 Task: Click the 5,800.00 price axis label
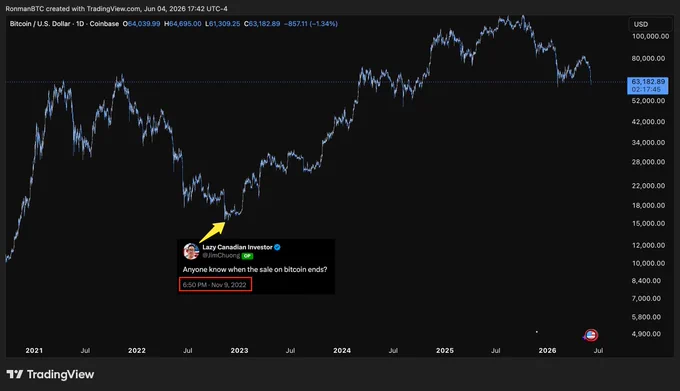pos(646,317)
